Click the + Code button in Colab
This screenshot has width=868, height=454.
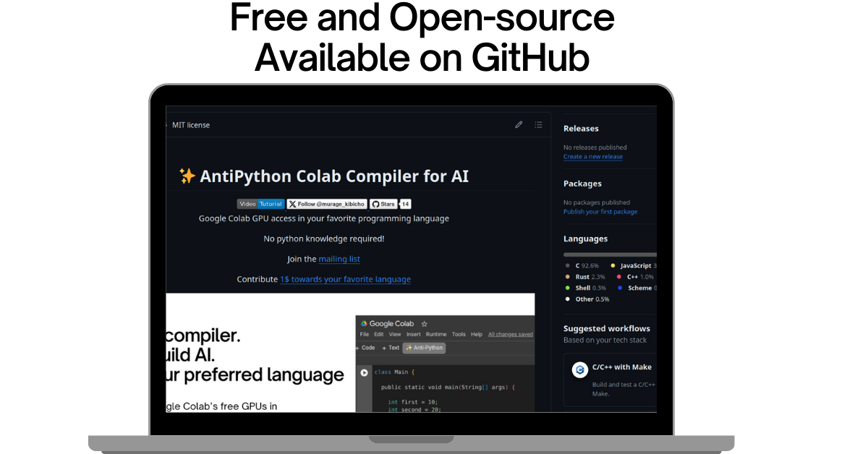pos(365,348)
